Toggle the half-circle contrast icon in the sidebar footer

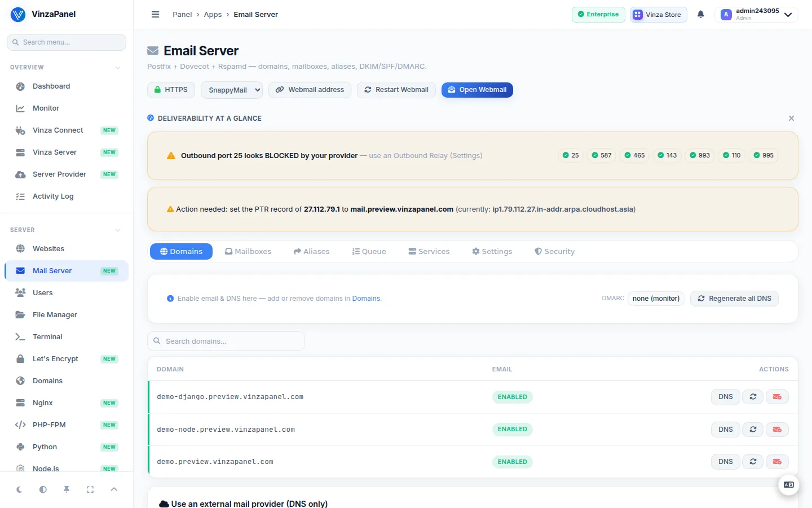point(43,489)
